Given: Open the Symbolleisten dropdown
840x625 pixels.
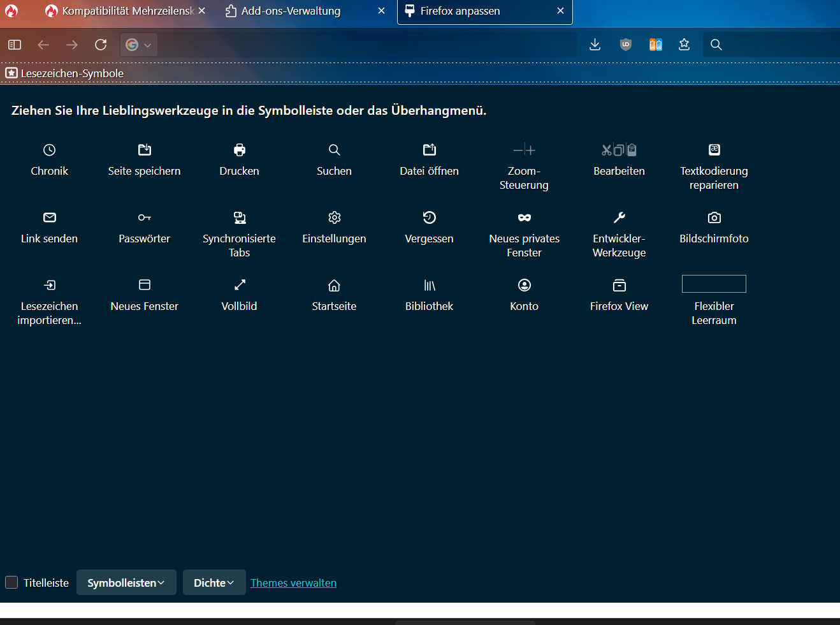Looking at the screenshot, I should (x=126, y=582).
